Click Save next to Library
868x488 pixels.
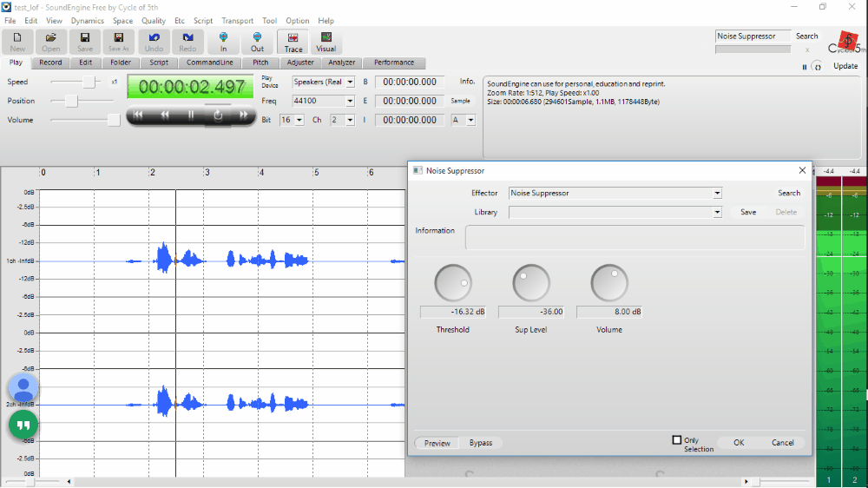coord(748,212)
